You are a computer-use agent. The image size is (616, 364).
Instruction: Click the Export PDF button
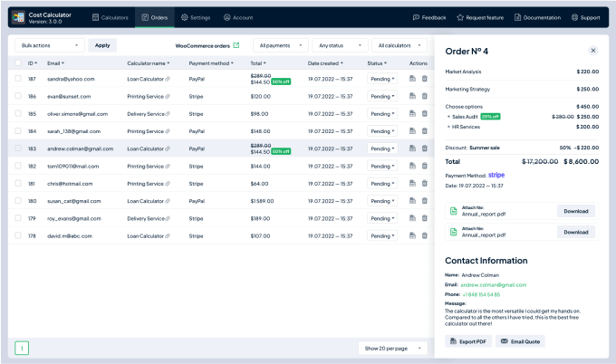pyautogui.click(x=468, y=341)
